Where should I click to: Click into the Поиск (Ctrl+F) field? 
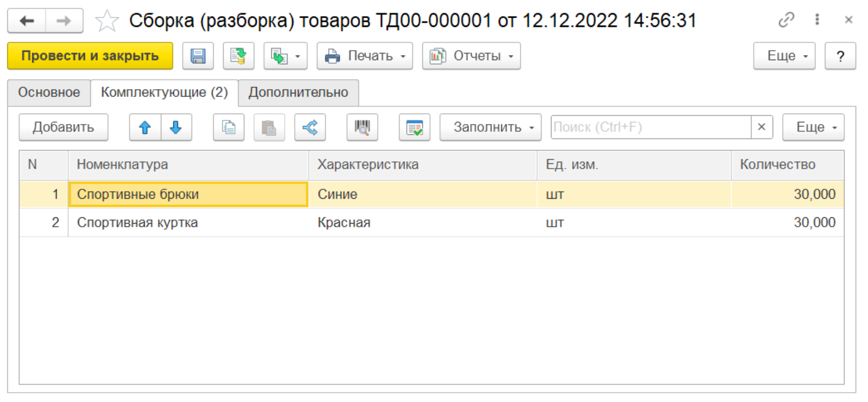[650, 128]
